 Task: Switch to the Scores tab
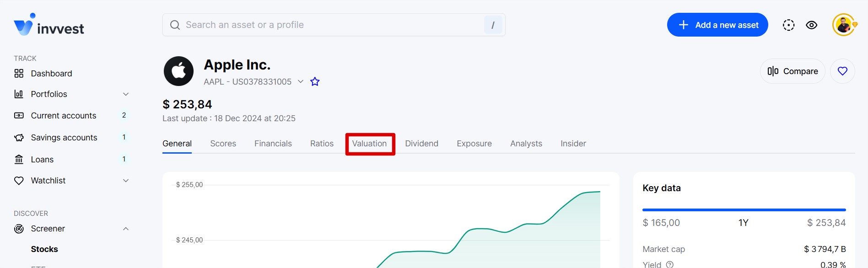coord(223,144)
